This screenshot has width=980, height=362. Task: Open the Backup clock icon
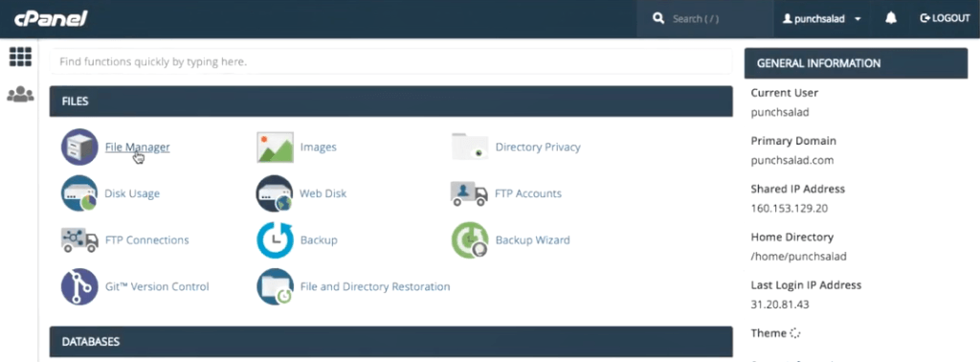(x=275, y=240)
